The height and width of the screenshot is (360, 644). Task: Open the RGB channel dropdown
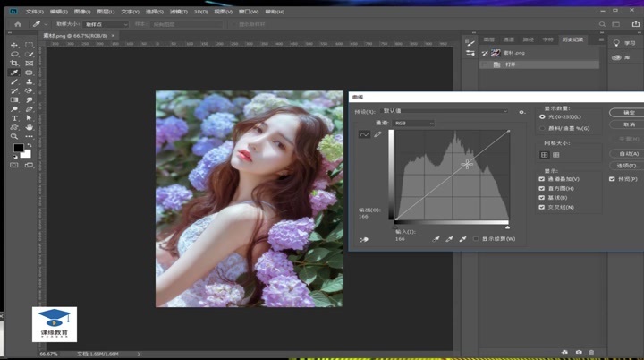(414, 123)
